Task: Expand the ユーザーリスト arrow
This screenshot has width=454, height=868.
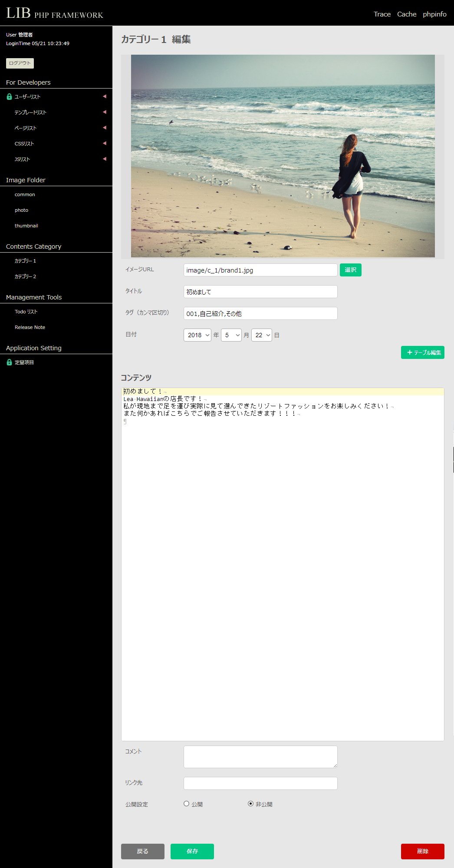Action: (104, 96)
